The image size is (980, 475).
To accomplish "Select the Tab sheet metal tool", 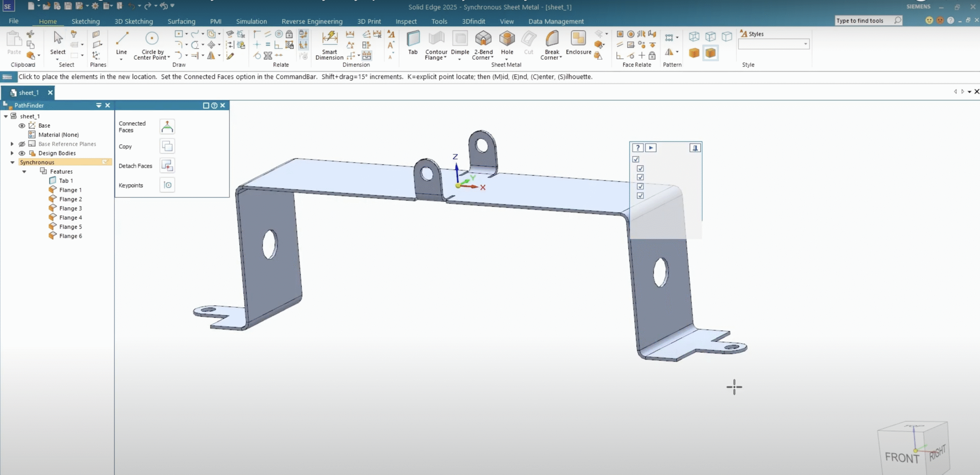I will [x=413, y=43].
